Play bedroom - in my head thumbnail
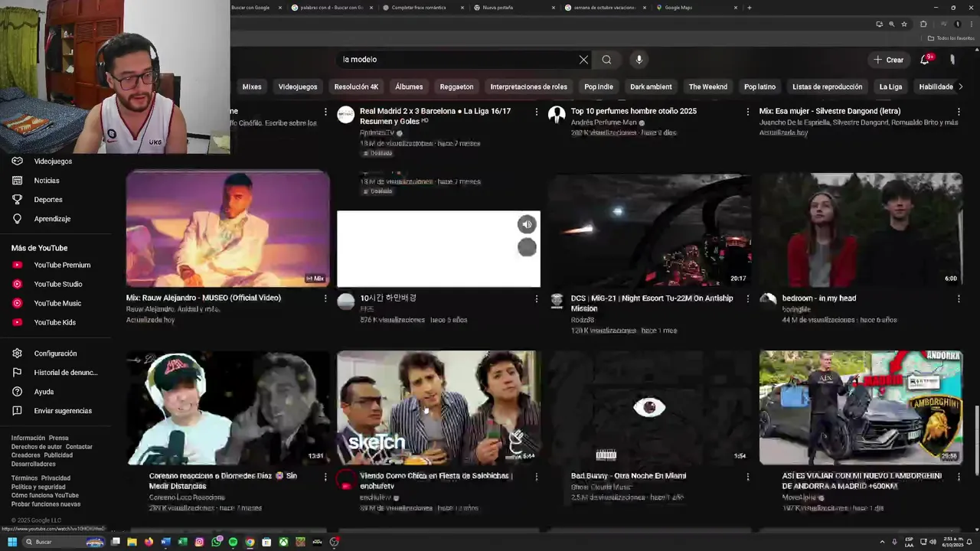Screen dimensions: 980x551 (861, 230)
